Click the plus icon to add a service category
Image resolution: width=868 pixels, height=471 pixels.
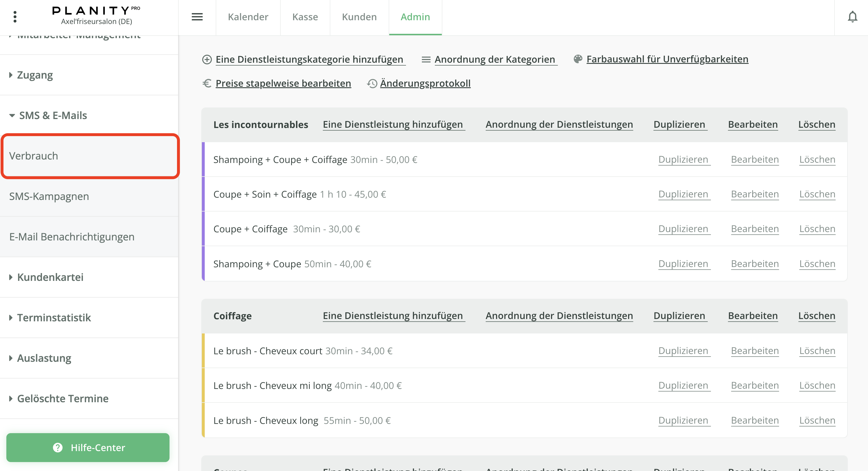click(x=207, y=59)
